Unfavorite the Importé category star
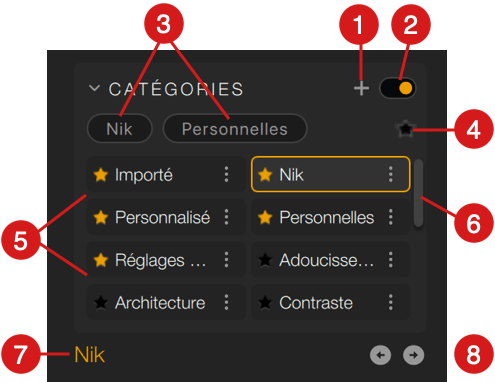The image size is (495, 382). pos(100,174)
